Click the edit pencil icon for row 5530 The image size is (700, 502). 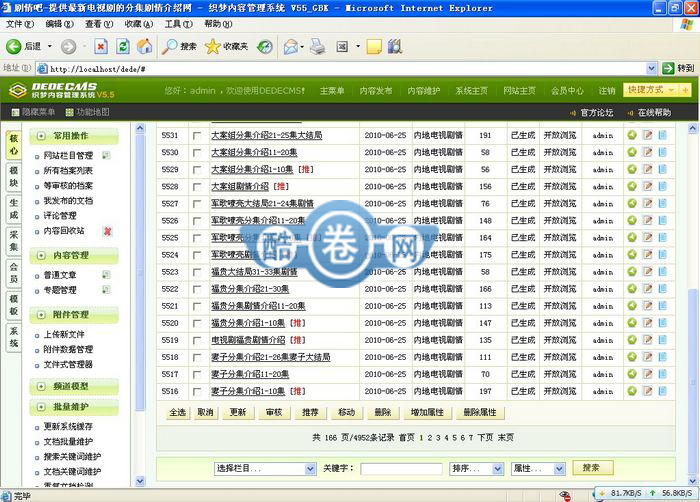coord(647,152)
